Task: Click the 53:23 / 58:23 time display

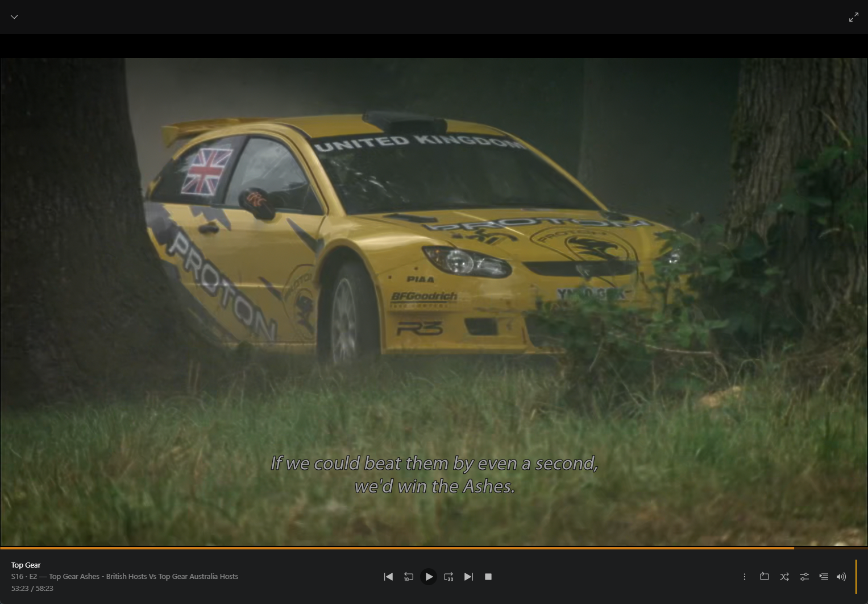Action: [32, 589]
